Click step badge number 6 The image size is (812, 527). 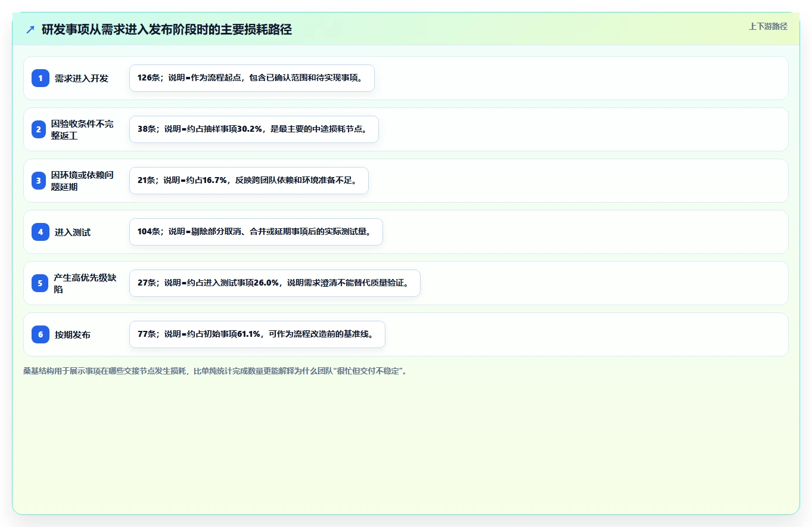tap(41, 334)
